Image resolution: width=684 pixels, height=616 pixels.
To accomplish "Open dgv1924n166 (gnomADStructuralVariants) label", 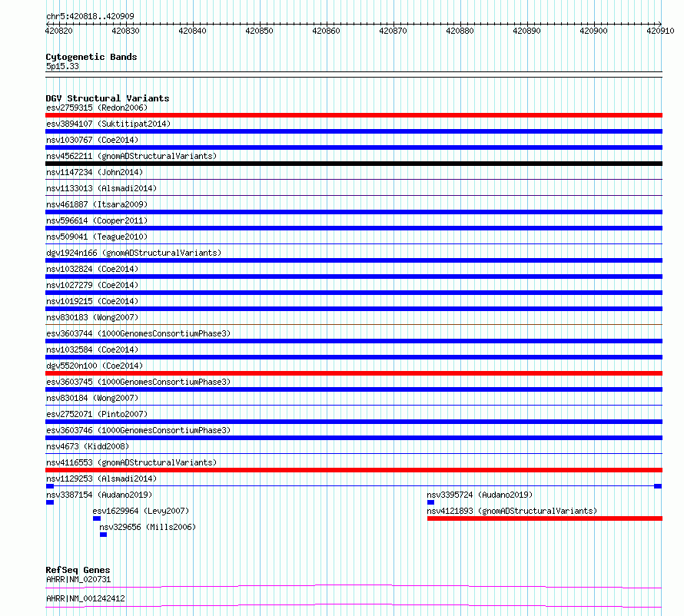I will (134, 253).
